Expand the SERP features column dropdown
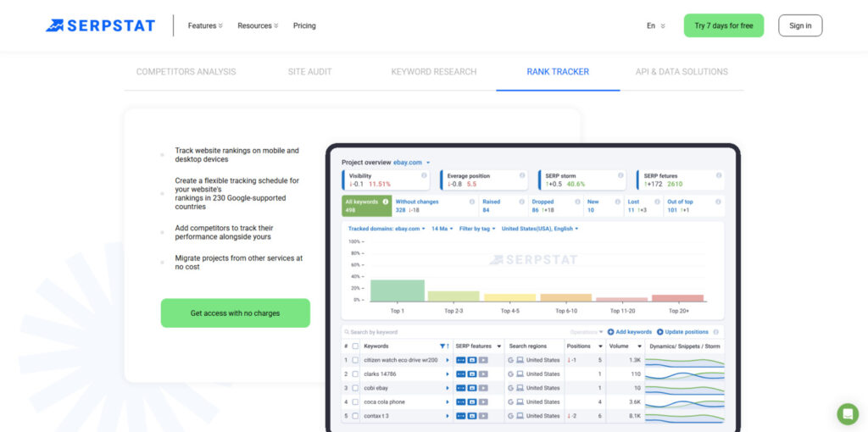868x432 pixels. click(x=498, y=346)
